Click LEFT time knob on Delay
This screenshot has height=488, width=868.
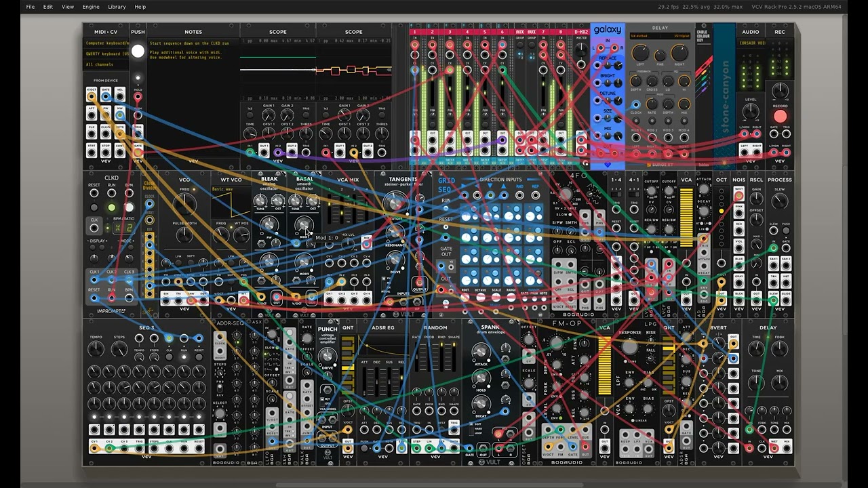click(641, 54)
